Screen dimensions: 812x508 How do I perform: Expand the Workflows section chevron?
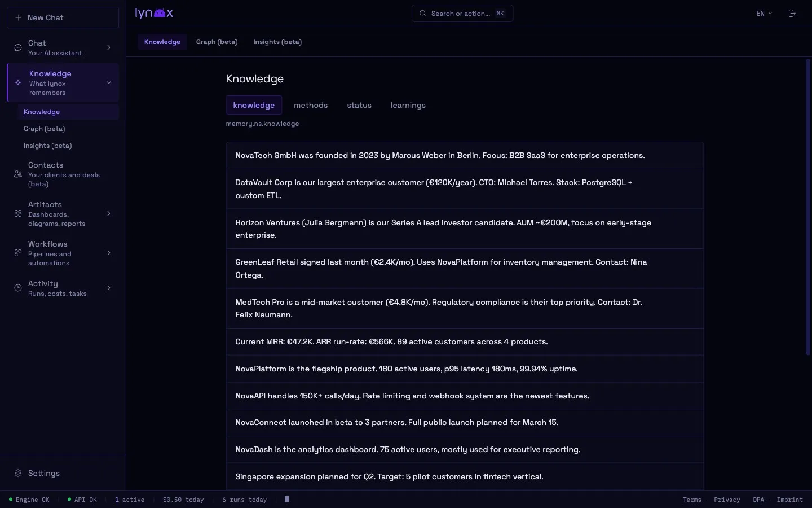[x=109, y=253]
